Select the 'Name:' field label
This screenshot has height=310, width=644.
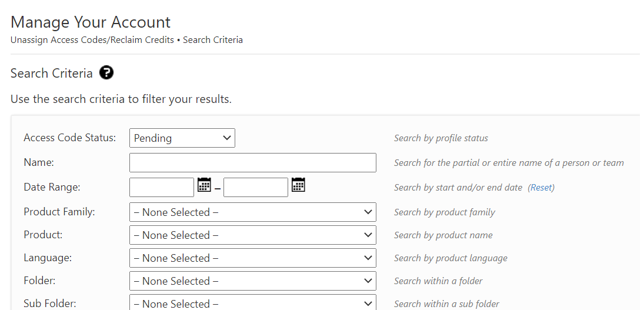(39, 162)
